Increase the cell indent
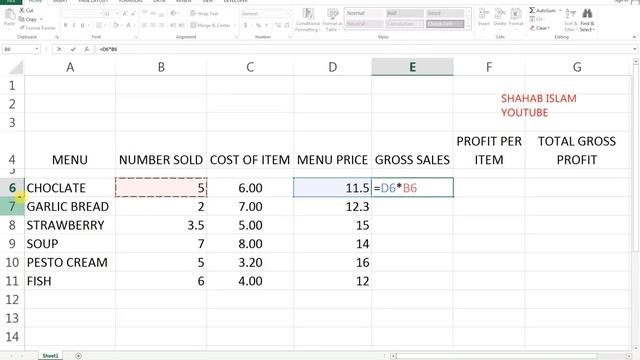Viewport: 640px width, 360px height. (181, 25)
